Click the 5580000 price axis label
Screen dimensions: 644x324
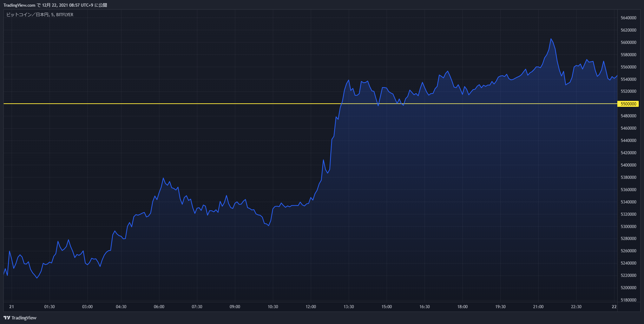[x=629, y=55]
